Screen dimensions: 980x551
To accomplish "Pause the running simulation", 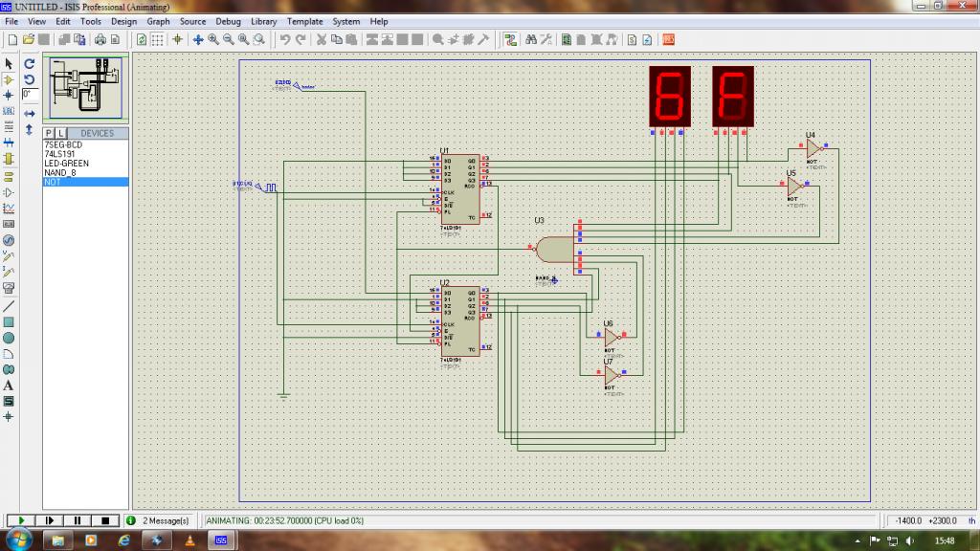I will [77, 520].
